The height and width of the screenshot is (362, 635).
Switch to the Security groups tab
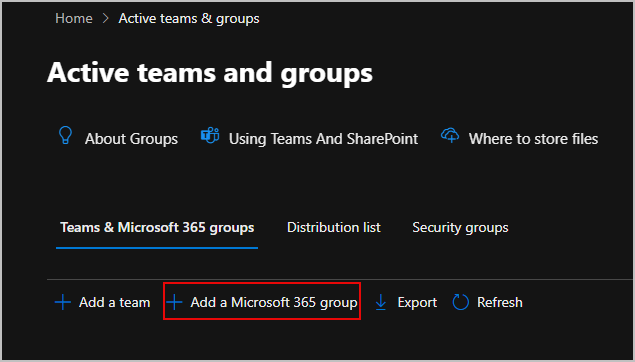[460, 228]
